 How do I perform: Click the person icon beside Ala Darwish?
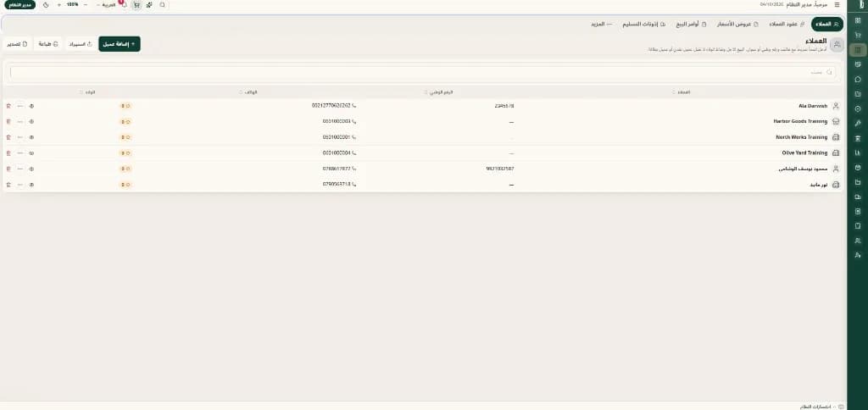pyautogui.click(x=836, y=106)
